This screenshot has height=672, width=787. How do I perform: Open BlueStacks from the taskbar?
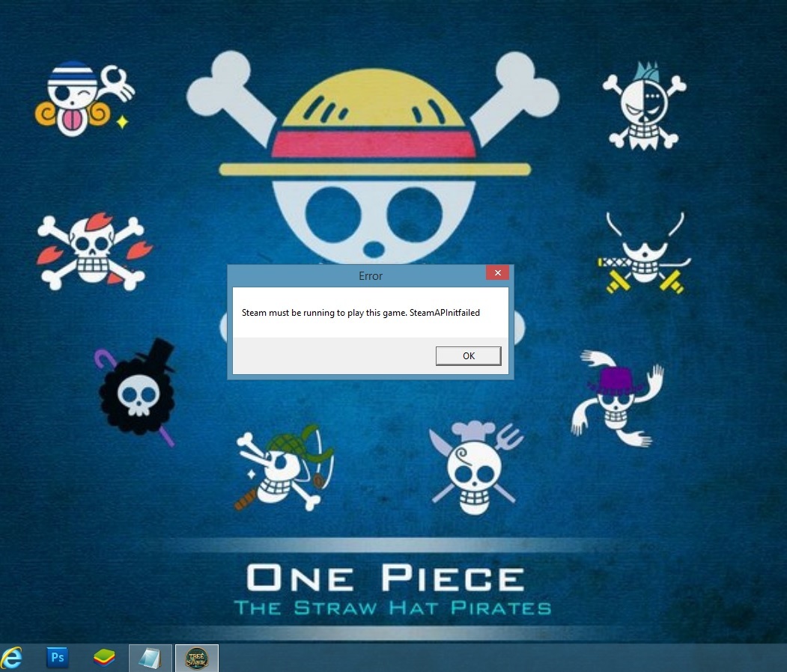click(x=104, y=658)
